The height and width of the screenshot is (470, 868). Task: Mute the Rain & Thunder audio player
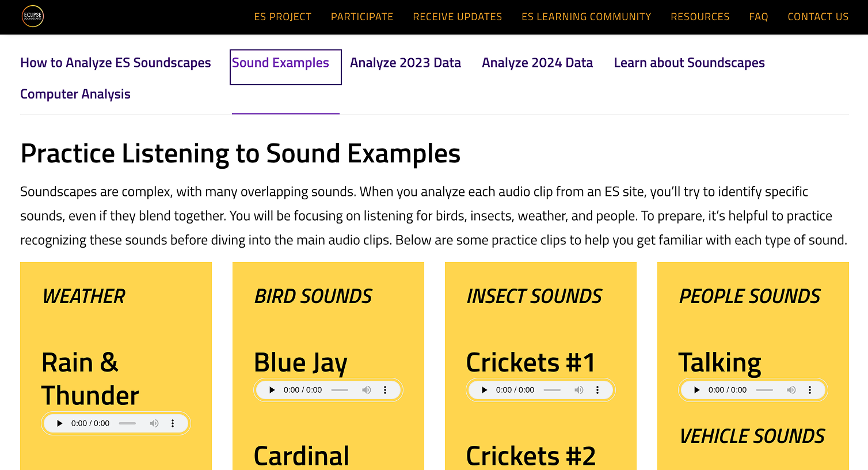pos(154,423)
